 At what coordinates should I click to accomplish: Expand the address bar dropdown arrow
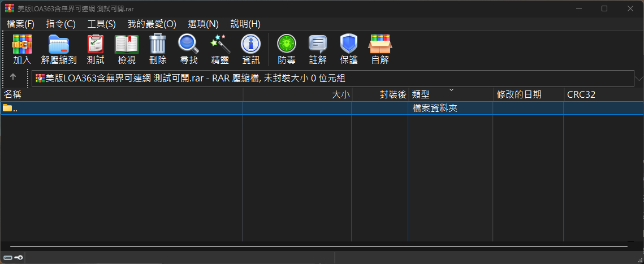639,78
